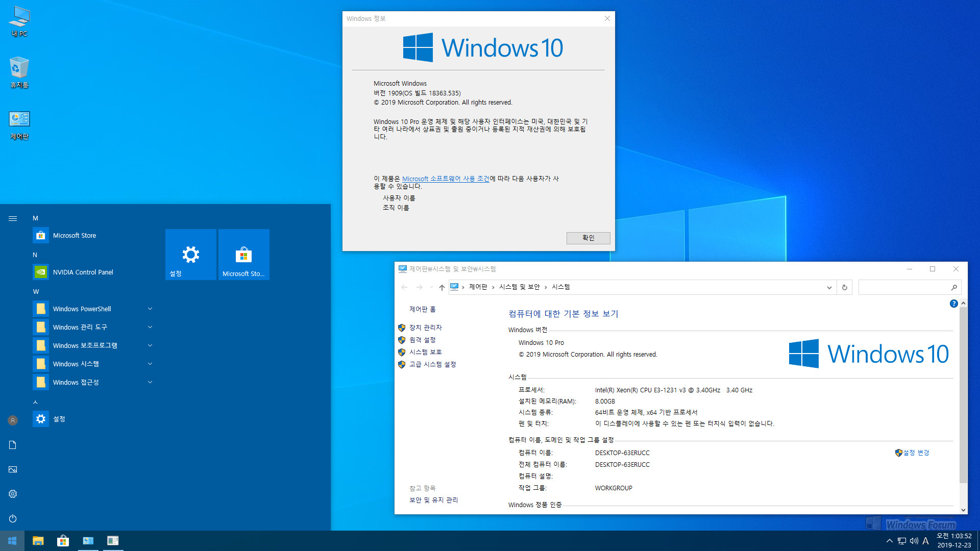Open 시스템 보호 link
Image resolution: width=980 pixels, height=551 pixels.
click(x=426, y=352)
